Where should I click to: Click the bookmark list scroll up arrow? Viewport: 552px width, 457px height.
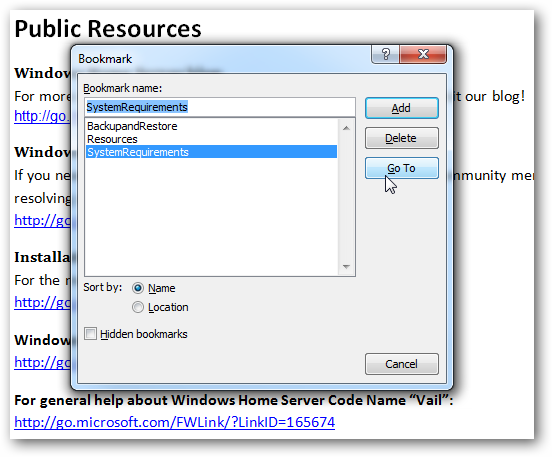[346, 128]
